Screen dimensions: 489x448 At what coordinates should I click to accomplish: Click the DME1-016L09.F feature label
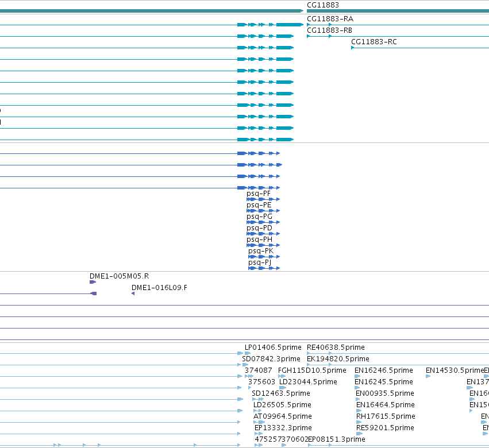pyautogui.click(x=159, y=288)
